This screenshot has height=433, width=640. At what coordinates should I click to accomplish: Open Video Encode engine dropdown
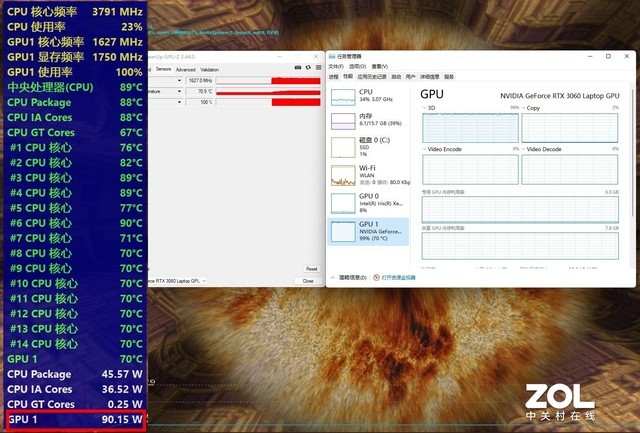[x=424, y=149]
